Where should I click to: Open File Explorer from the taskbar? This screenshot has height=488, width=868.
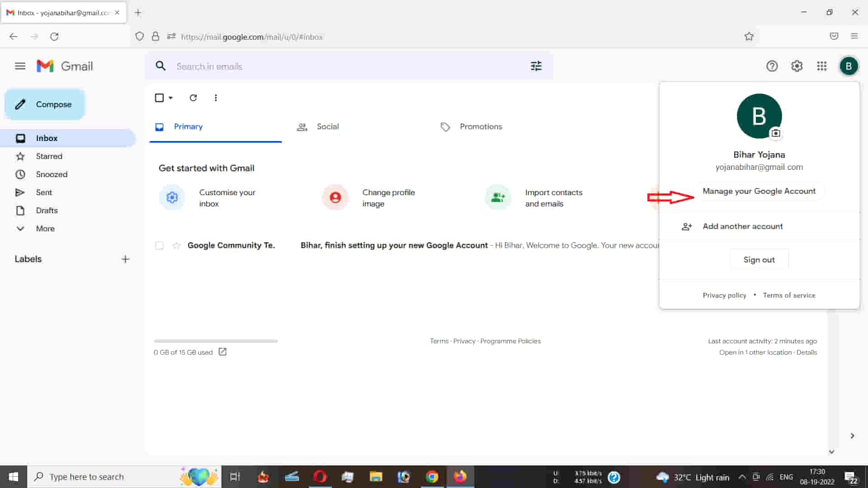coord(376,477)
